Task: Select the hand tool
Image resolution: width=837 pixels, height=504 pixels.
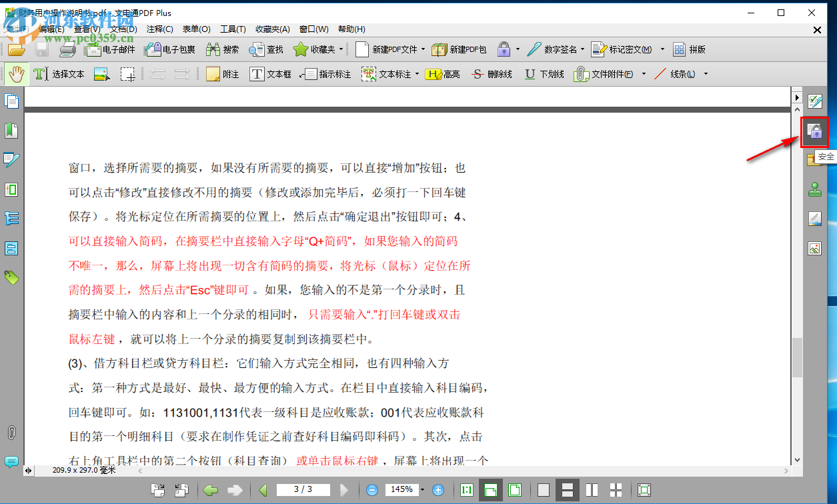Action: pyautogui.click(x=16, y=73)
